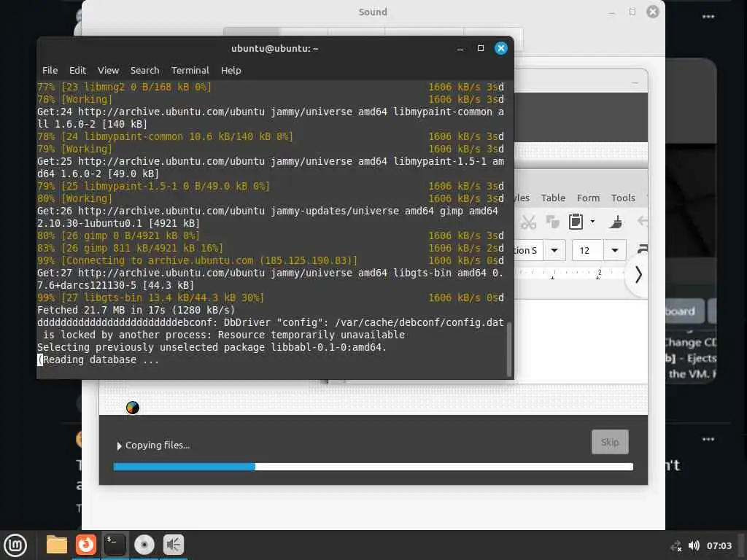
Task: Open the File menu in terminal
Action: pyautogui.click(x=50, y=71)
